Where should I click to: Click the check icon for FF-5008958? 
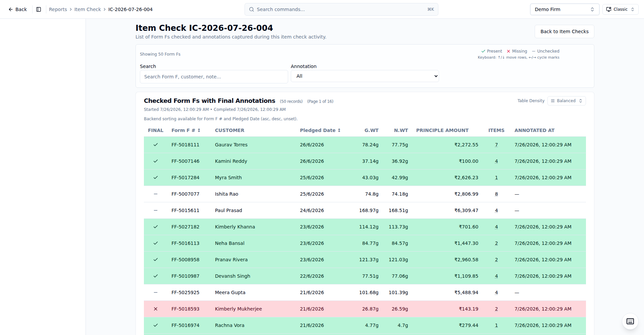(156, 260)
